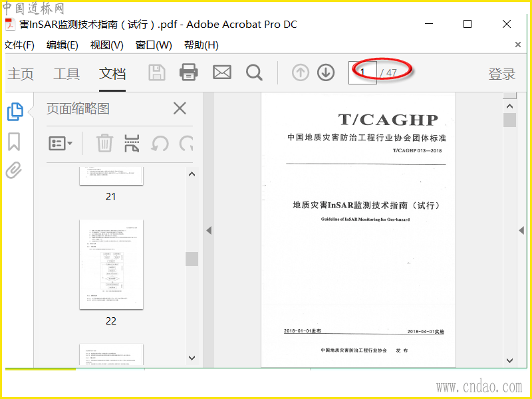Close the Page Thumbnails panel
This screenshot has width=532, height=399.
point(180,108)
